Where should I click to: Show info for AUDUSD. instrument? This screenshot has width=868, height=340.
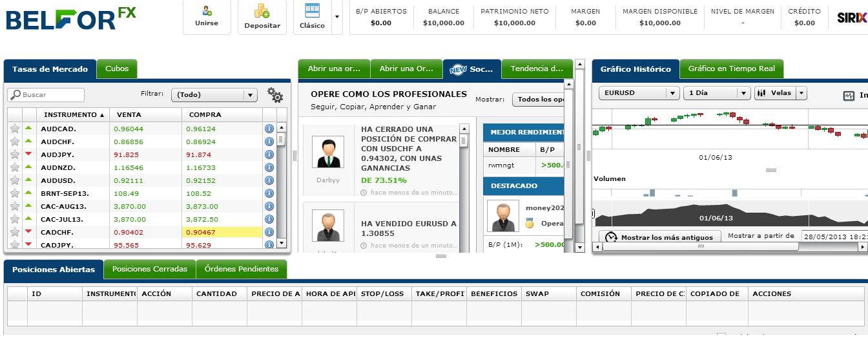pyautogui.click(x=269, y=180)
